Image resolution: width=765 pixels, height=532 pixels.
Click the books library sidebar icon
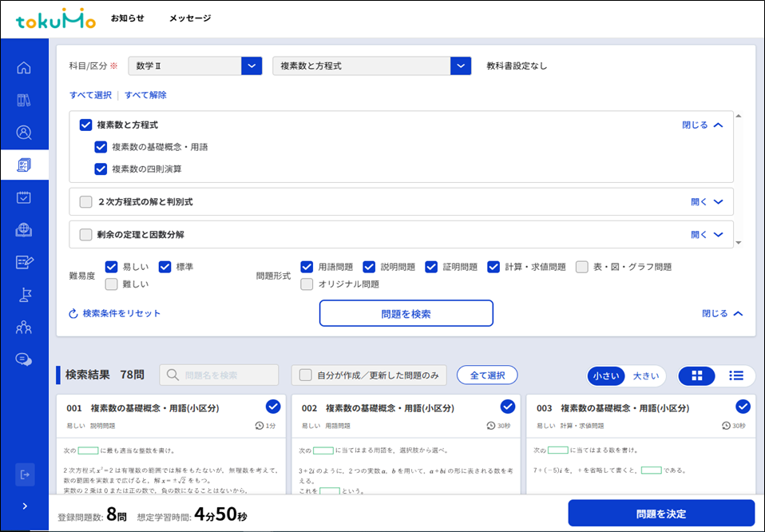(x=24, y=101)
